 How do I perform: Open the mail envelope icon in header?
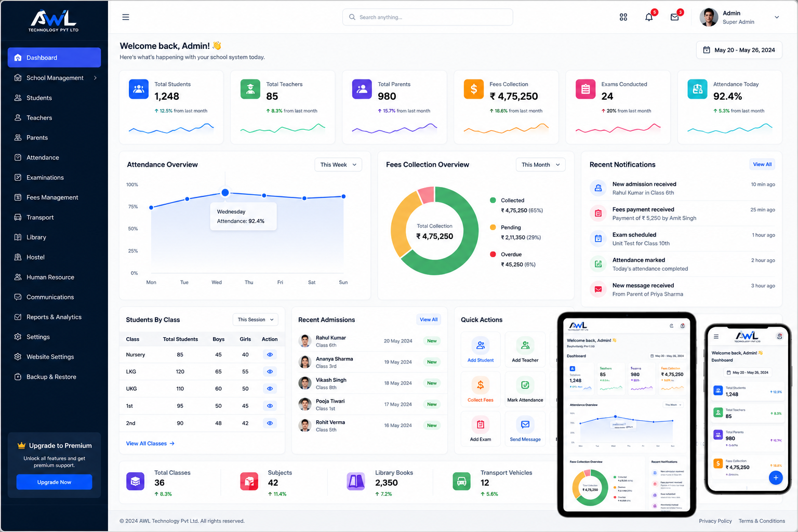674,17
